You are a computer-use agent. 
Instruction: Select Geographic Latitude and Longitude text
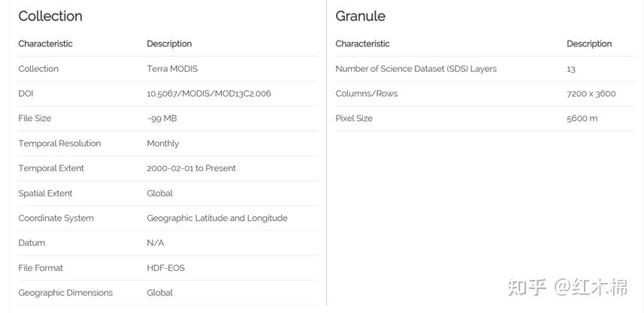pos(217,218)
